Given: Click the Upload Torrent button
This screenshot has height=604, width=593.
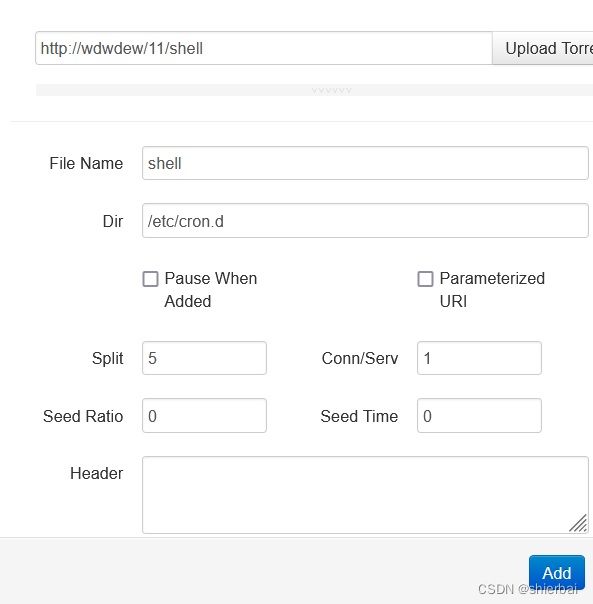Looking at the screenshot, I should (x=543, y=49).
